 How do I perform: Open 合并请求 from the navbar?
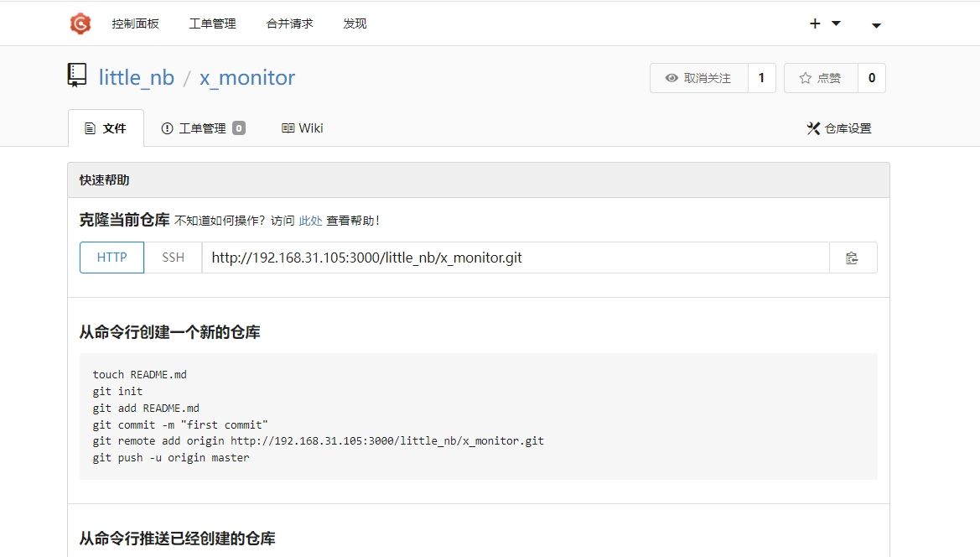coord(288,23)
